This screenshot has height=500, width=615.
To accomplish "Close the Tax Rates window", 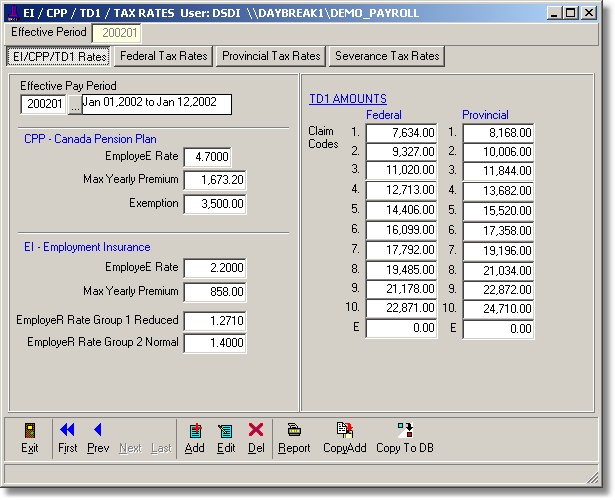I will (x=589, y=13).
